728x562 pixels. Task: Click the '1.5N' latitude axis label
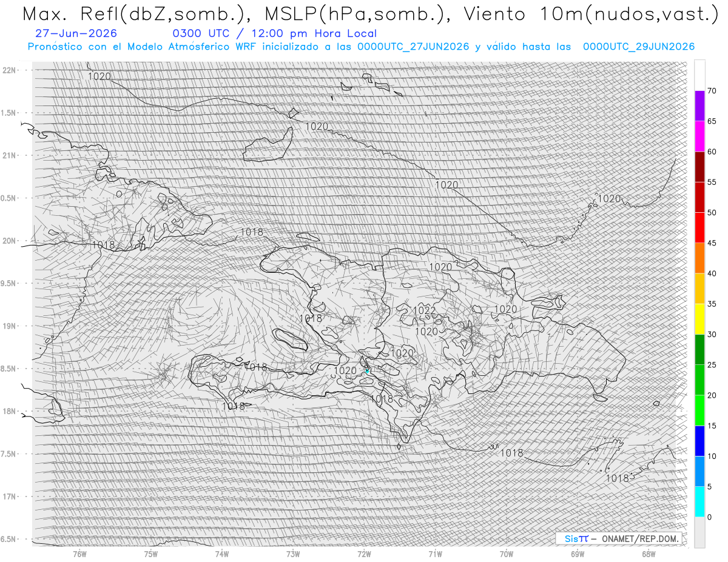(x=8, y=113)
